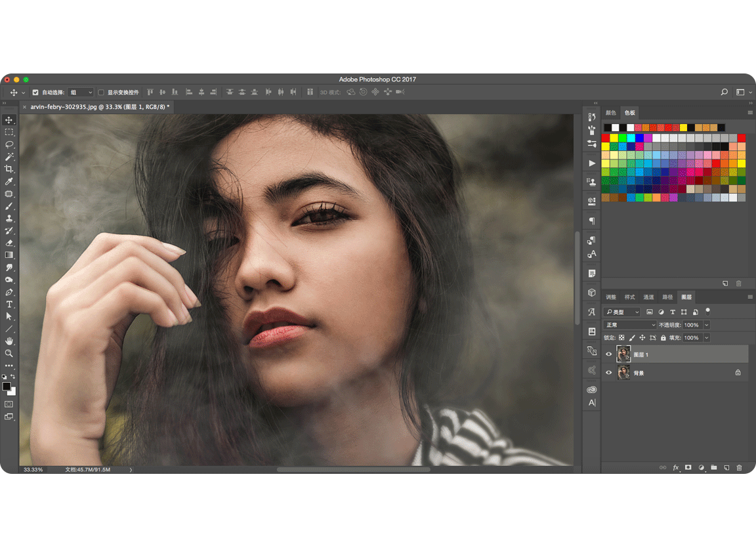Viewport: 756px width, 548px height.
Task: Open the fill (填充) slider dropdown arrow
Action: (707, 338)
